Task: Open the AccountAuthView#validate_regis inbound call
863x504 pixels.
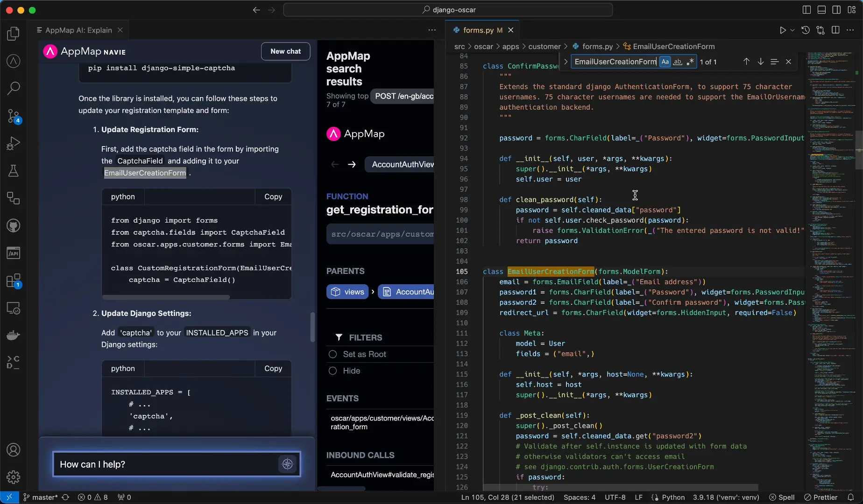Action: click(382, 475)
